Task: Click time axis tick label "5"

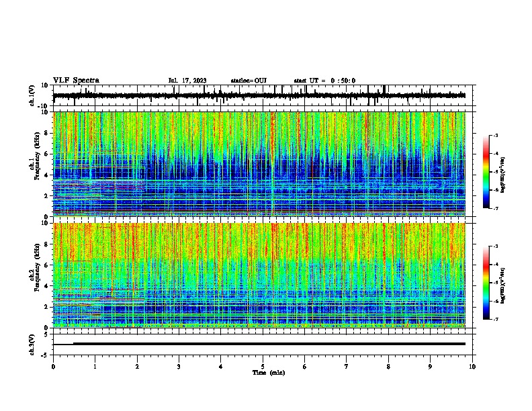Action: [263, 367]
